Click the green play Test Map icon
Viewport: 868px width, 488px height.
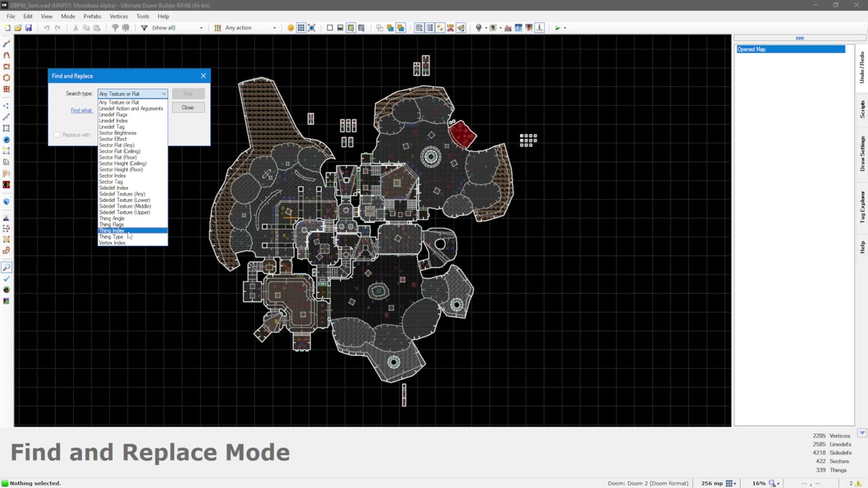(557, 28)
